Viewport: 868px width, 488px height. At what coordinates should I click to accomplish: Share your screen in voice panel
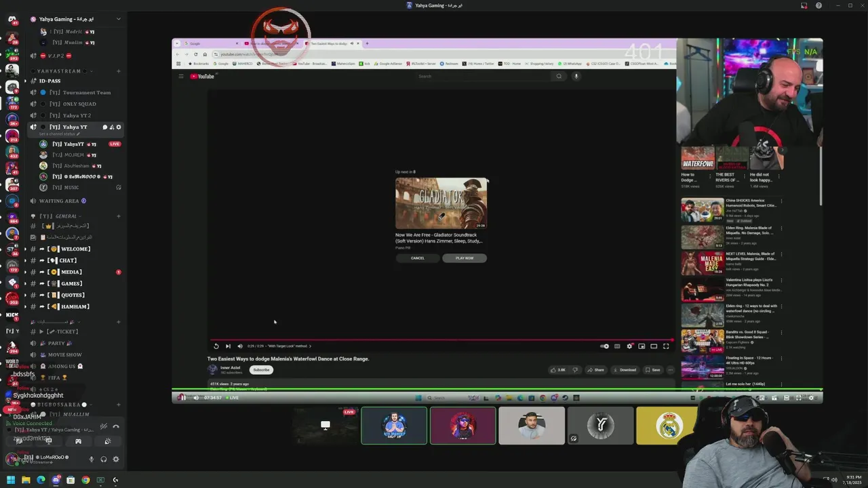(x=49, y=441)
